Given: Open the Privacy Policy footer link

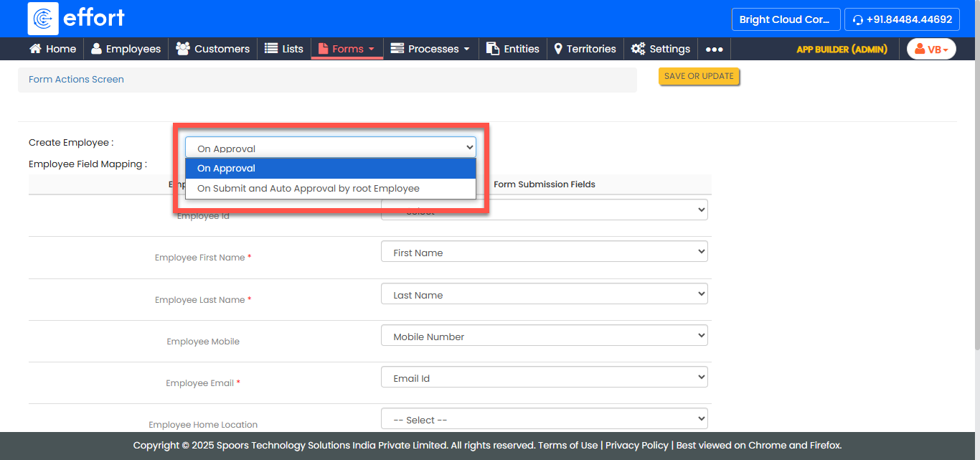Looking at the screenshot, I should pyautogui.click(x=636, y=446).
